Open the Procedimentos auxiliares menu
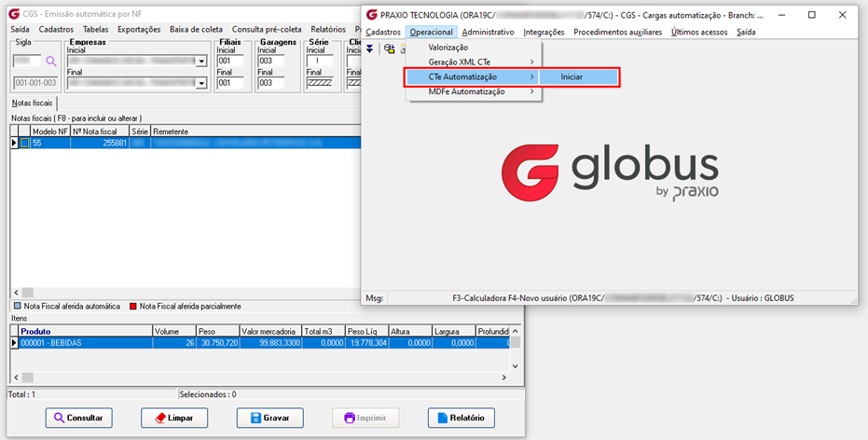Image resolution: width=868 pixels, height=440 pixels. 618,32
